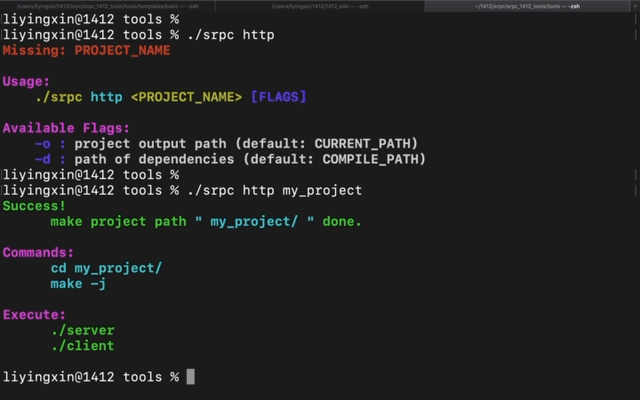Viewport: 640px width, 400px height.
Task: Click the './server' text
Action: (83, 330)
